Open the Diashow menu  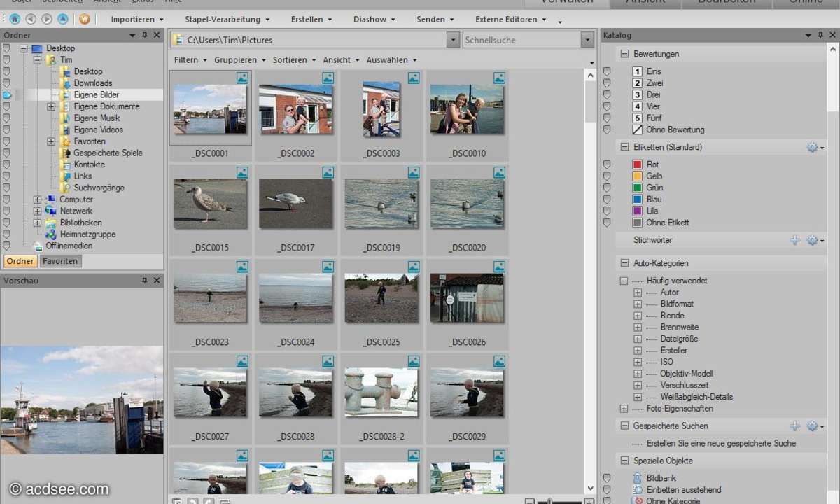[x=375, y=20]
